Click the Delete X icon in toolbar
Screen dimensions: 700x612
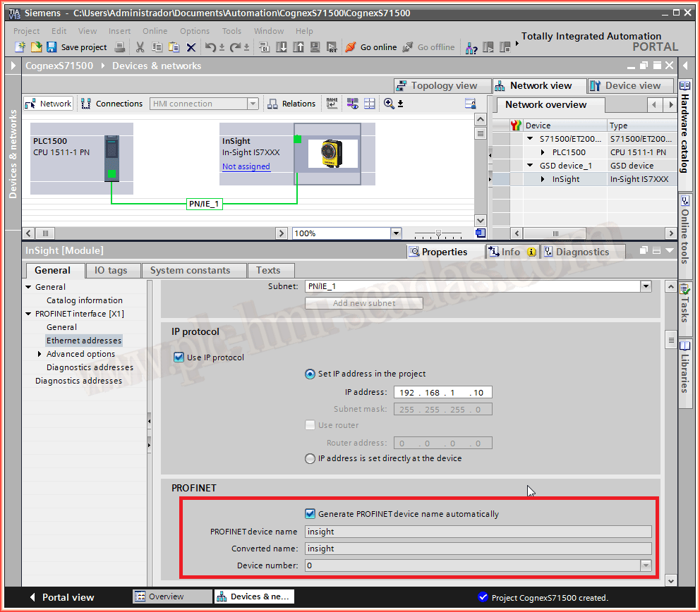191,47
